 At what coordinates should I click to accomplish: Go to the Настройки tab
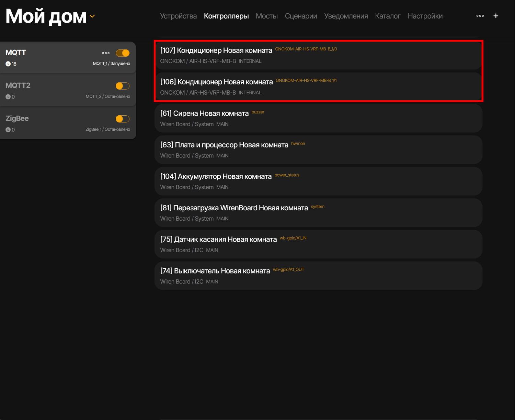[425, 16]
